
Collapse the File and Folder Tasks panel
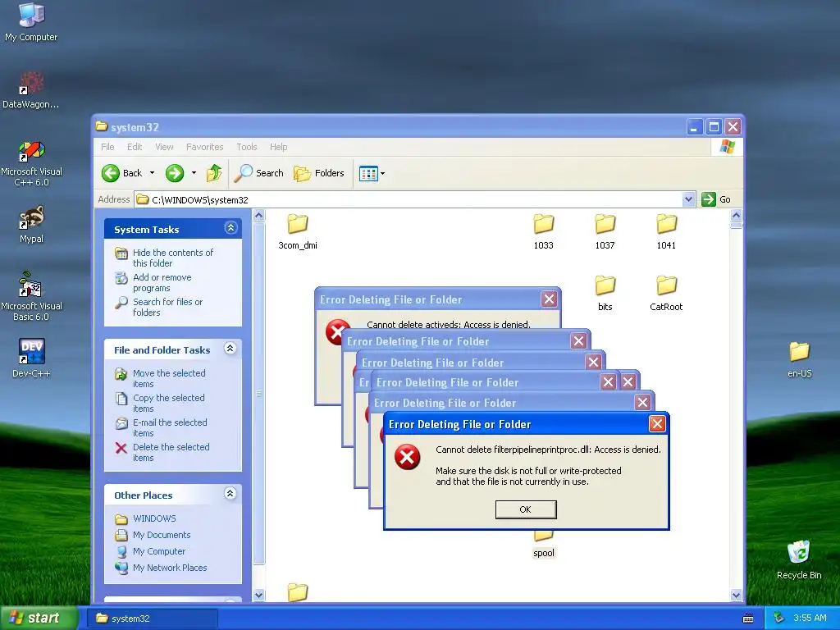point(231,349)
